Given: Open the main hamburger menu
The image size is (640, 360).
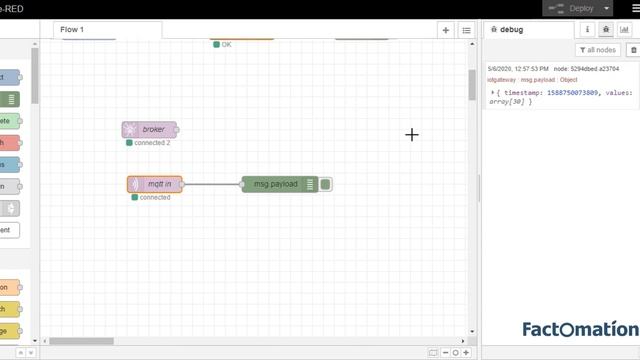Looking at the screenshot, I should [x=636, y=8].
